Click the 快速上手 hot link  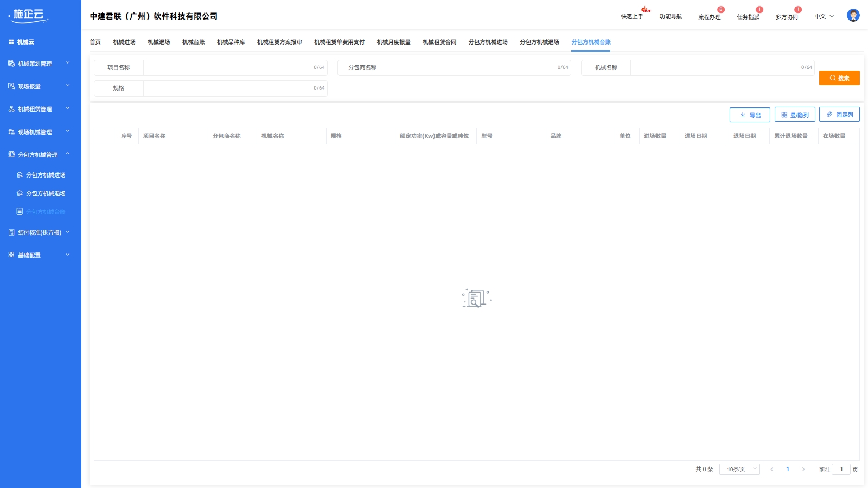632,17
